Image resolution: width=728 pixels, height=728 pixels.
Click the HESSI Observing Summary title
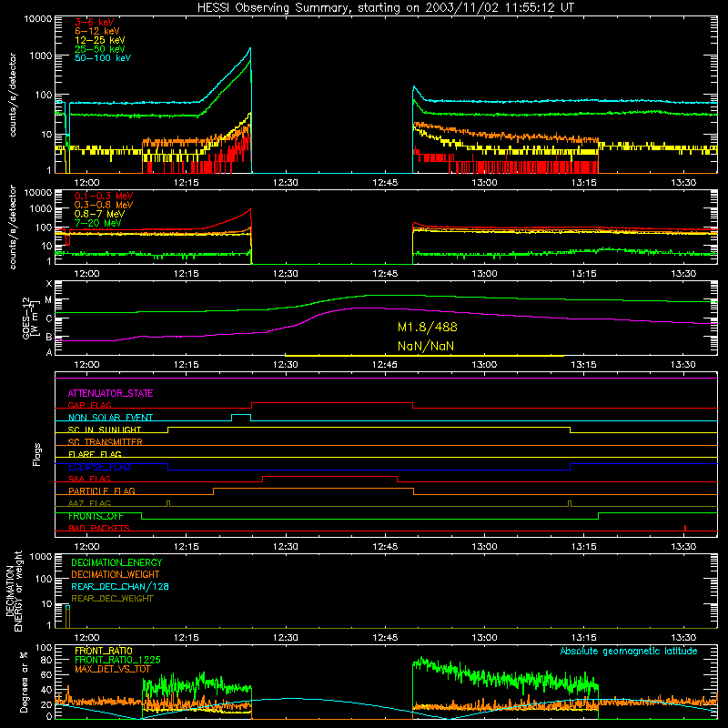[x=385, y=7]
